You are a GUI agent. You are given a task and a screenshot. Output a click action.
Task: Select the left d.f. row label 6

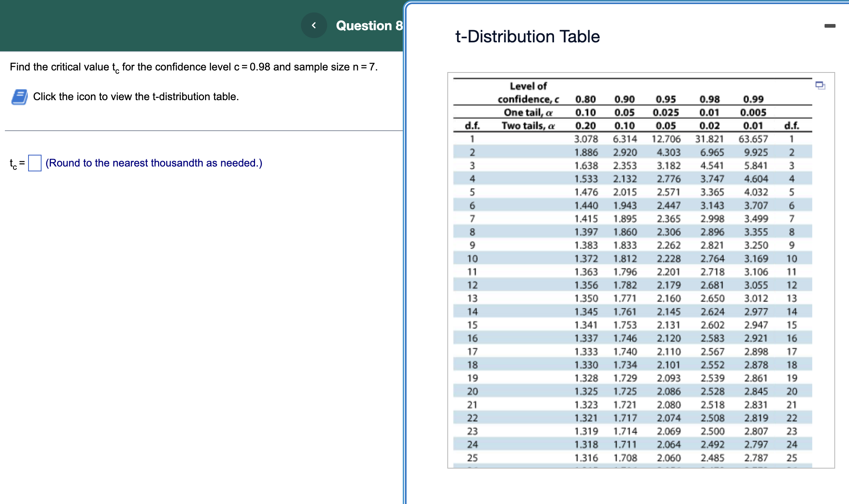coord(472,206)
